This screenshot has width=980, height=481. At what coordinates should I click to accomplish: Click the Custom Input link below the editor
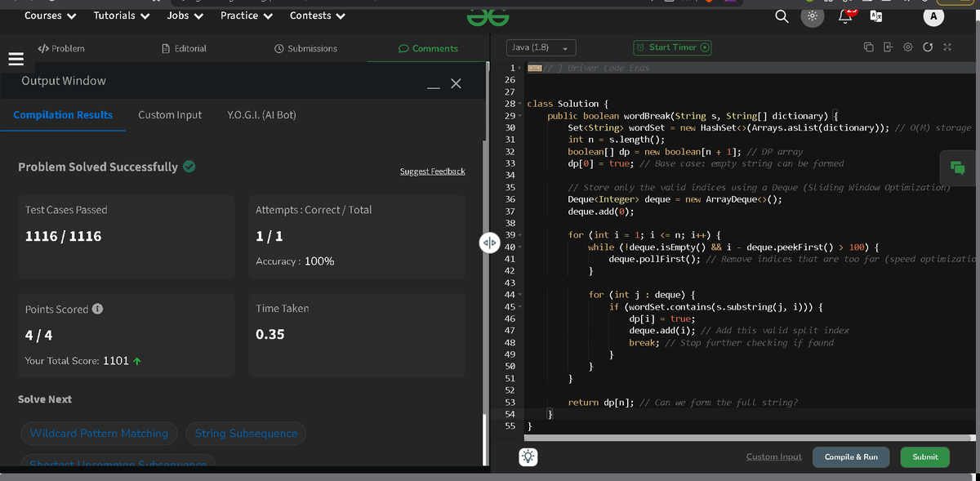click(773, 457)
